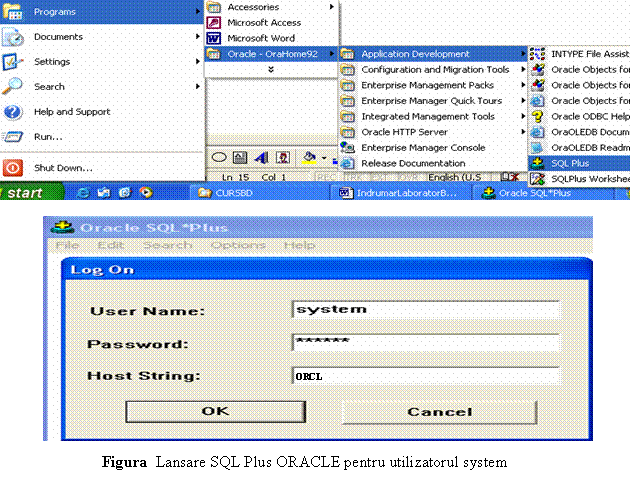Click the Insert WordArt icon in Word
Viewport: 630px width, 482px height.
262,157
